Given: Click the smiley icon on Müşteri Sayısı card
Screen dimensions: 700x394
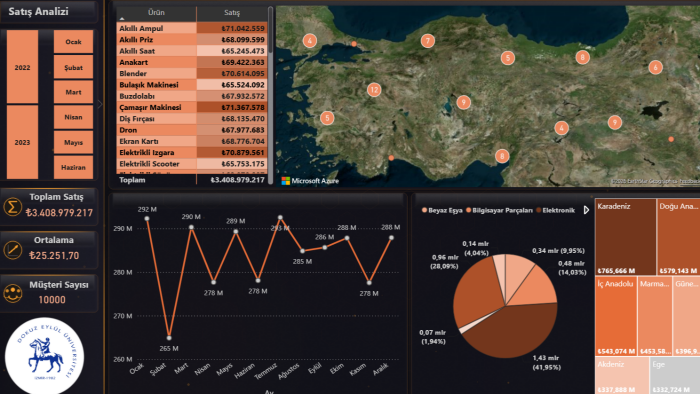Looking at the screenshot, I should coord(12,293).
